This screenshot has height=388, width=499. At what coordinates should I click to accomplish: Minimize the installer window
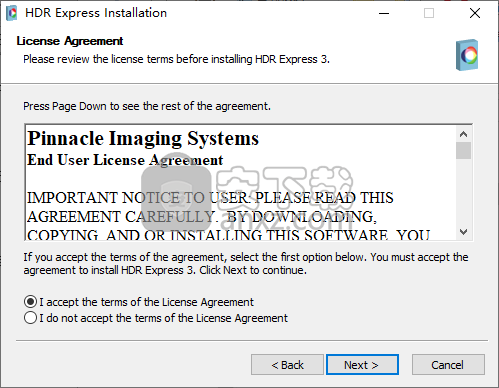click(x=384, y=13)
